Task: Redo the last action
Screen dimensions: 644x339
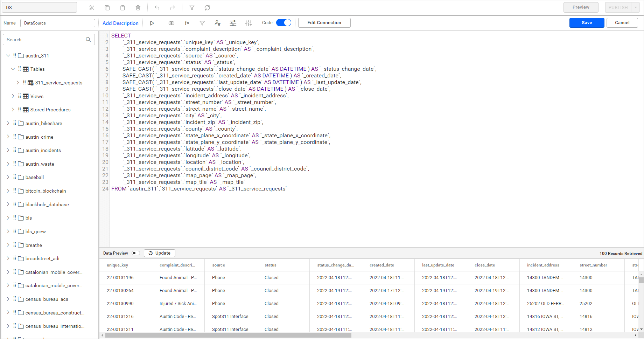Action: 172,7
